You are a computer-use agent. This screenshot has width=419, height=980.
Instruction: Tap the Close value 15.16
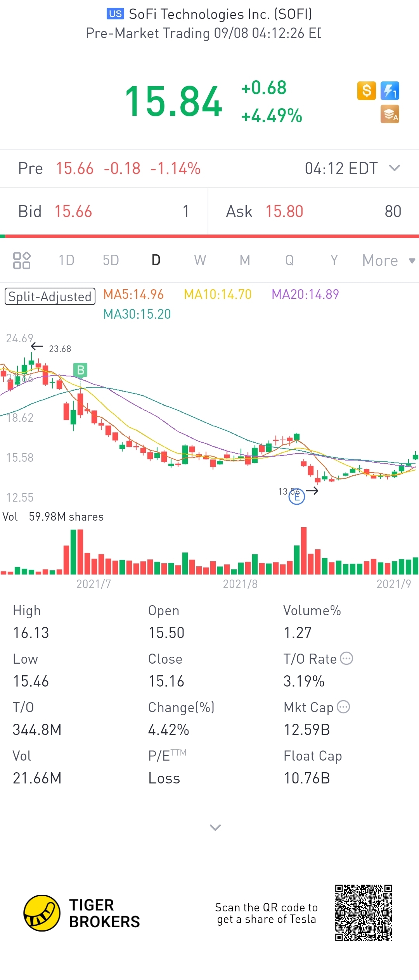[x=166, y=682]
